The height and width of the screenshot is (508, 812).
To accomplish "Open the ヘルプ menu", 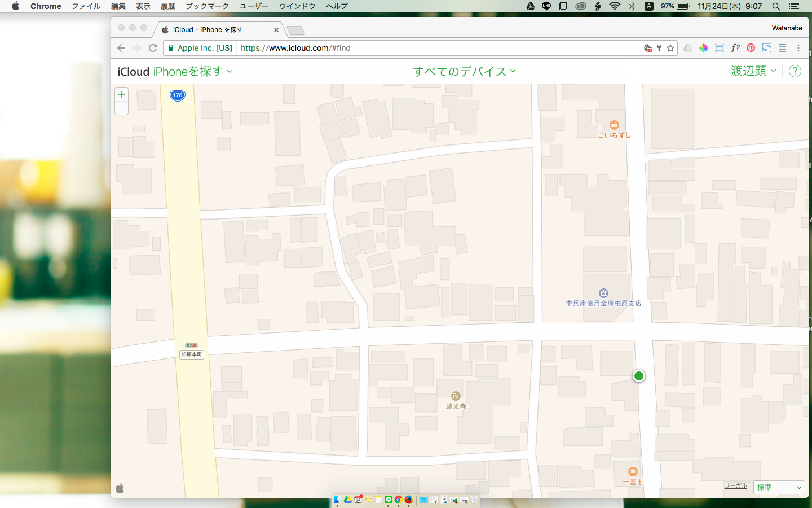I will point(337,6).
